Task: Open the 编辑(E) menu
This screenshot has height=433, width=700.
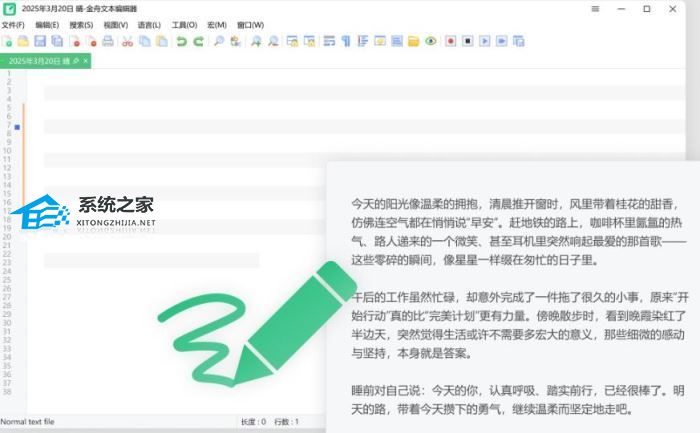Action: tap(47, 25)
